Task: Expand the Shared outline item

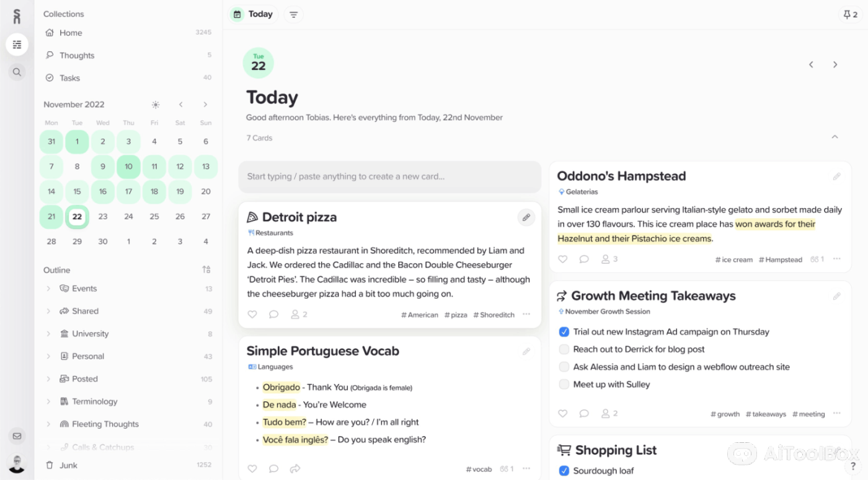Action: tap(48, 311)
